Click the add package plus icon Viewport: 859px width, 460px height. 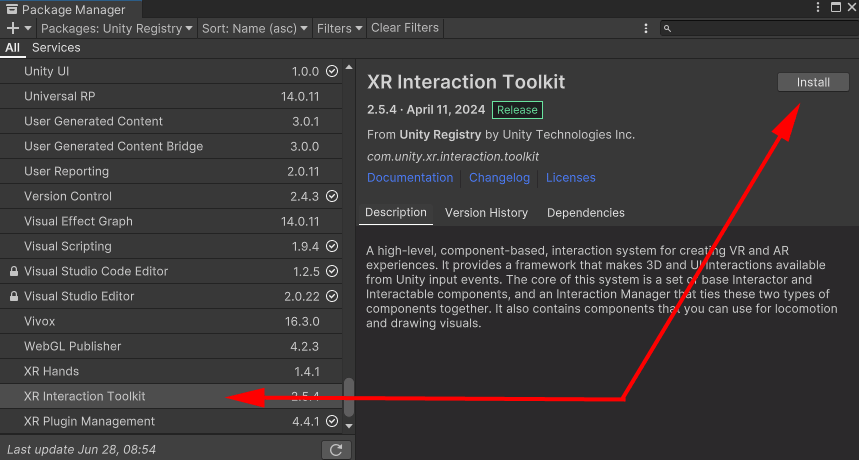coord(13,29)
